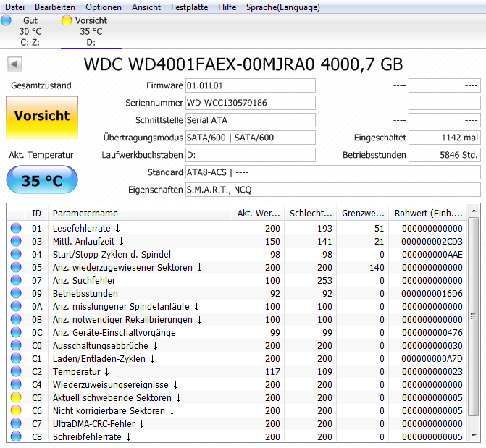Click threshold value 140
Screen dimensions: 486x448
coord(377,267)
